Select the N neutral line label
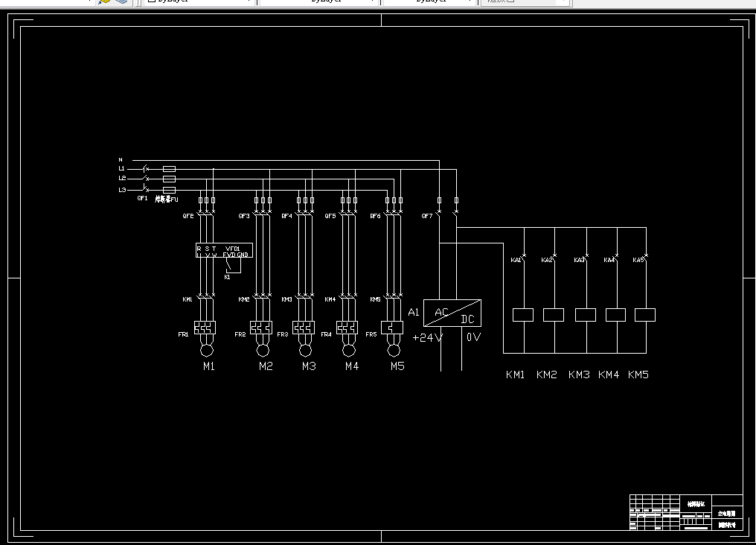 pos(121,159)
